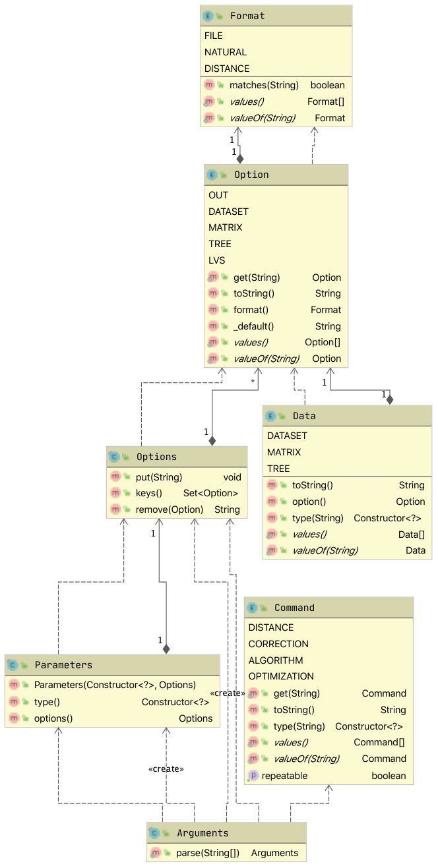The width and height of the screenshot is (438, 868).
Task: Click the values() method in Format
Action: tap(247, 101)
